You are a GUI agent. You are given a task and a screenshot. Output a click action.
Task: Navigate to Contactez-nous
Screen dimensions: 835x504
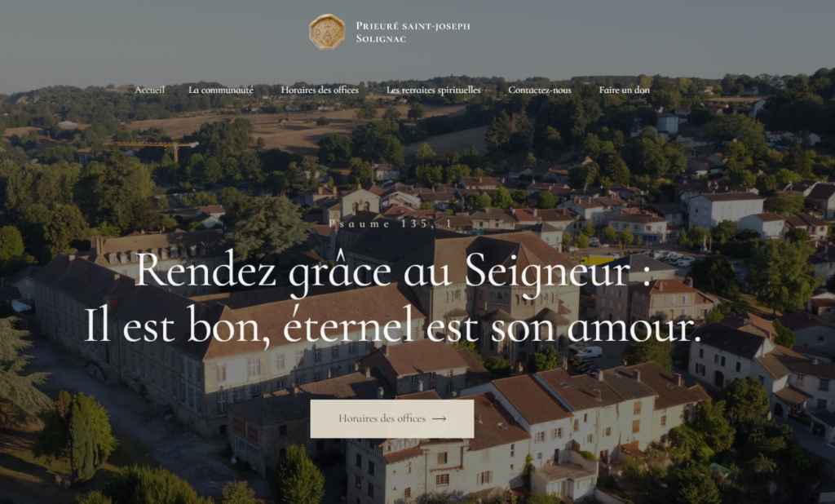pyautogui.click(x=540, y=90)
